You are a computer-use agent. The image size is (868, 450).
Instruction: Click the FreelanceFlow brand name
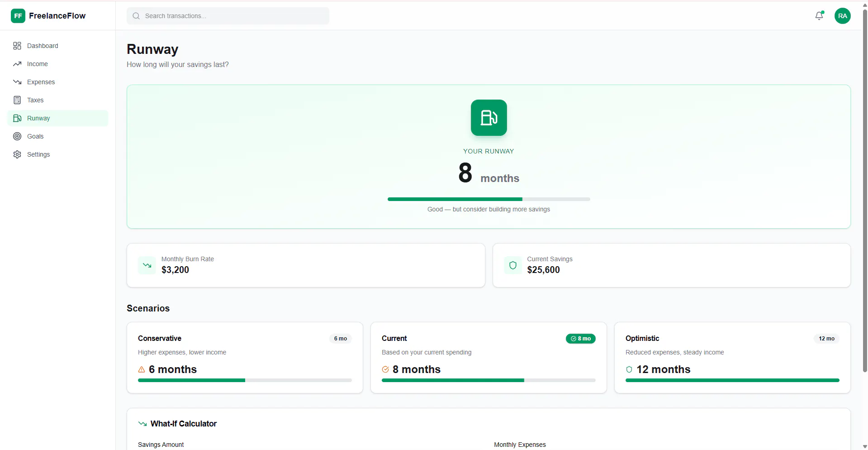(x=57, y=16)
